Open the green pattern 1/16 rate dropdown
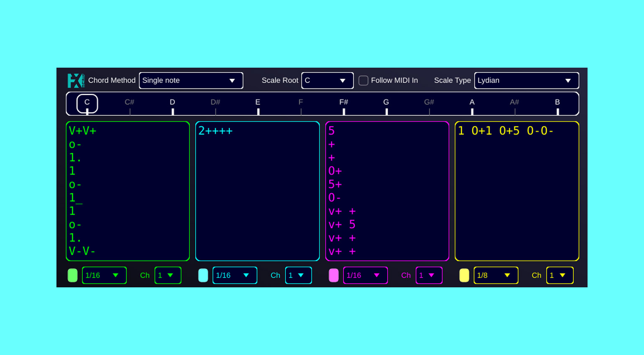The width and height of the screenshot is (644, 355). click(x=104, y=275)
